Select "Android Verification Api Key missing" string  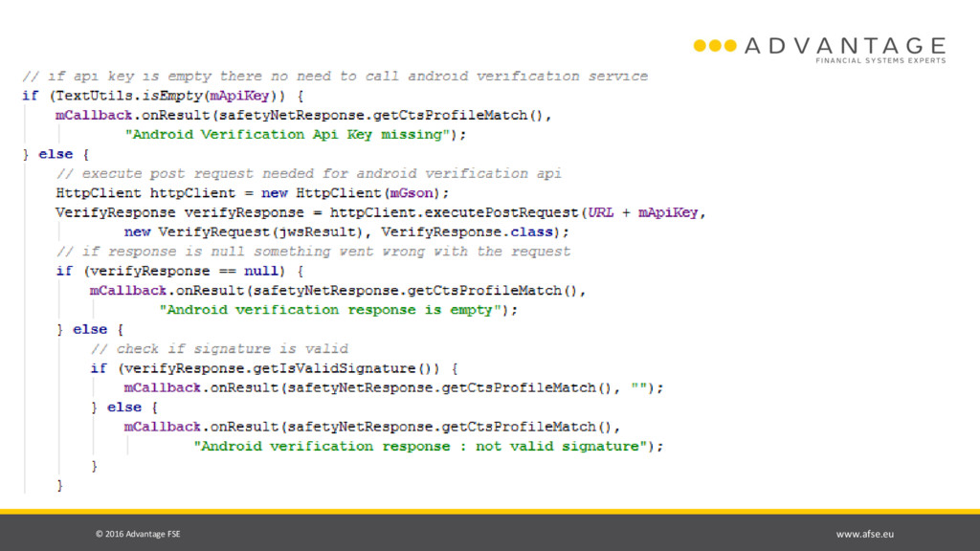288,134
